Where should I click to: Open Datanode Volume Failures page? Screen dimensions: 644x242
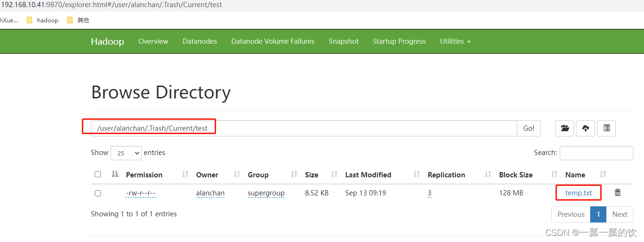pos(273,41)
